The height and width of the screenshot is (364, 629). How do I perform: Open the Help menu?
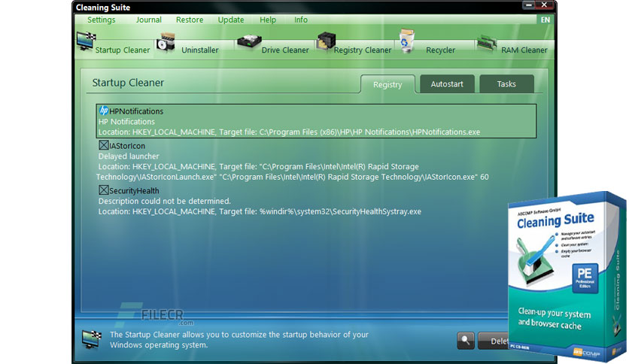pyautogui.click(x=268, y=20)
